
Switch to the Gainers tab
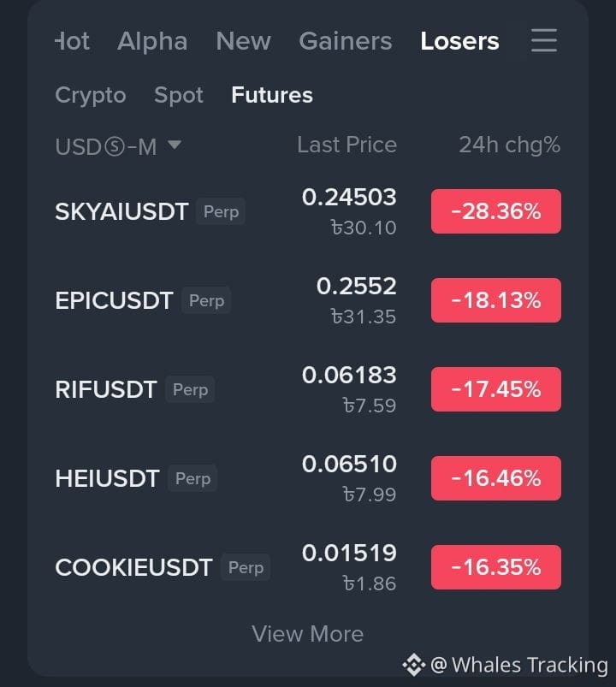pos(346,41)
